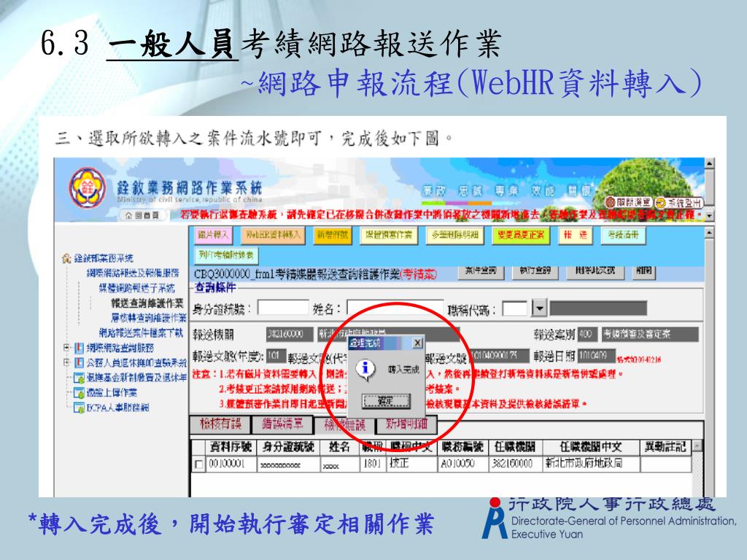The height and width of the screenshot is (560, 747).
Task: Click the settings icon button left of 系統登出
Action: pos(629,203)
